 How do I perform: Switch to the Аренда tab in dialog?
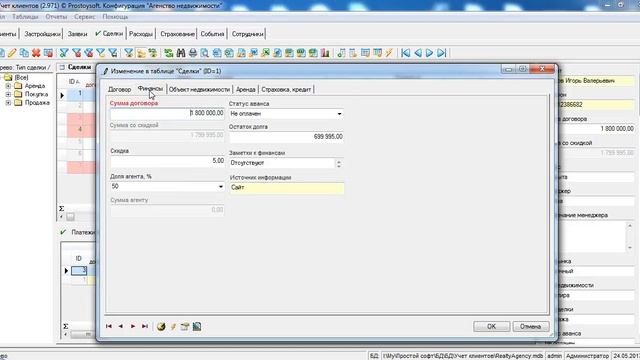coord(246,89)
